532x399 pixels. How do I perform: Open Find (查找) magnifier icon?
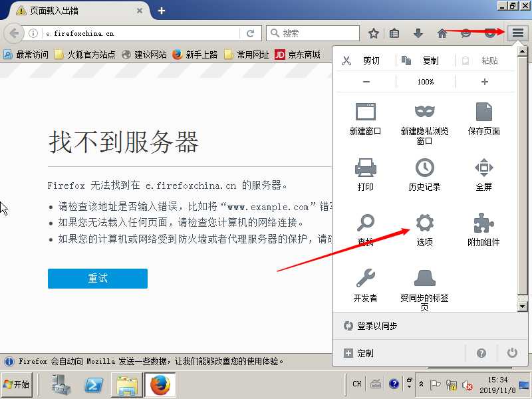pos(365,223)
